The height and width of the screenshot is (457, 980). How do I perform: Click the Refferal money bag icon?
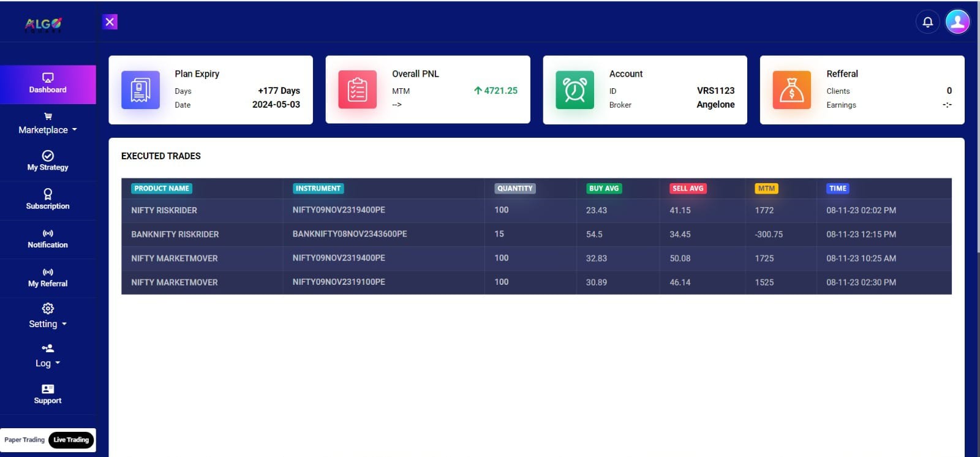(x=791, y=90)
